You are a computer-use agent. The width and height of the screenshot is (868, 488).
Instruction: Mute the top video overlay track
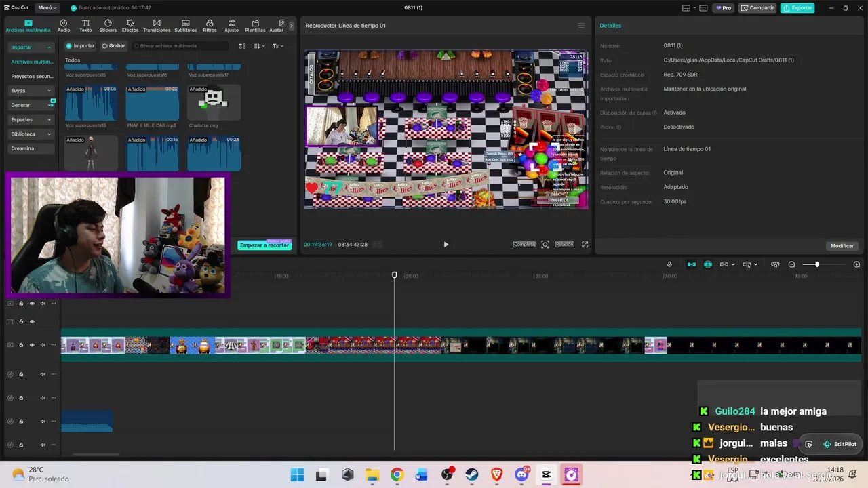coord(43,303)
